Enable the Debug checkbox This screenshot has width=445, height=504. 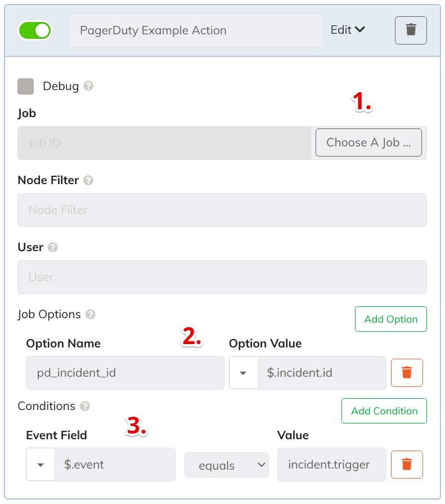coord(25,86)
